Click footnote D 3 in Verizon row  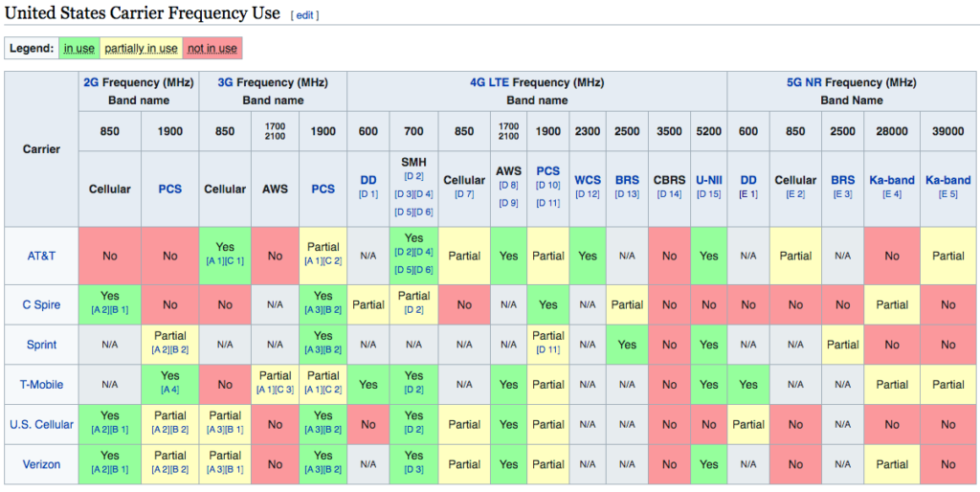[x=413, y=469]
